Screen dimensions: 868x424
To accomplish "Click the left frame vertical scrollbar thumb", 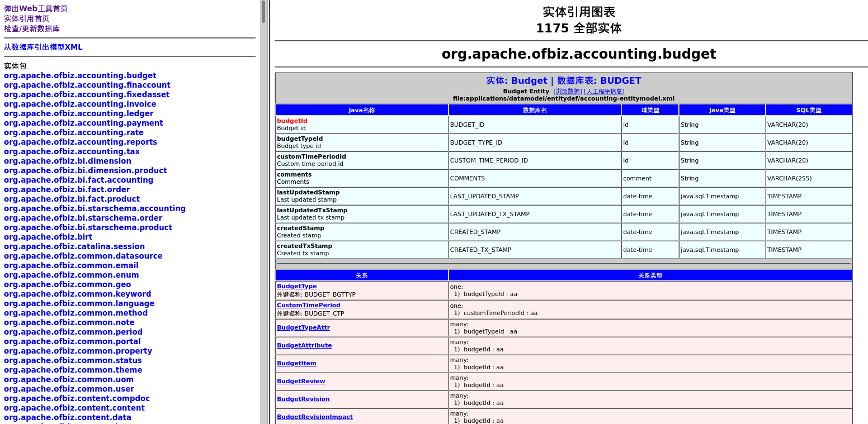I will (263, 12).
